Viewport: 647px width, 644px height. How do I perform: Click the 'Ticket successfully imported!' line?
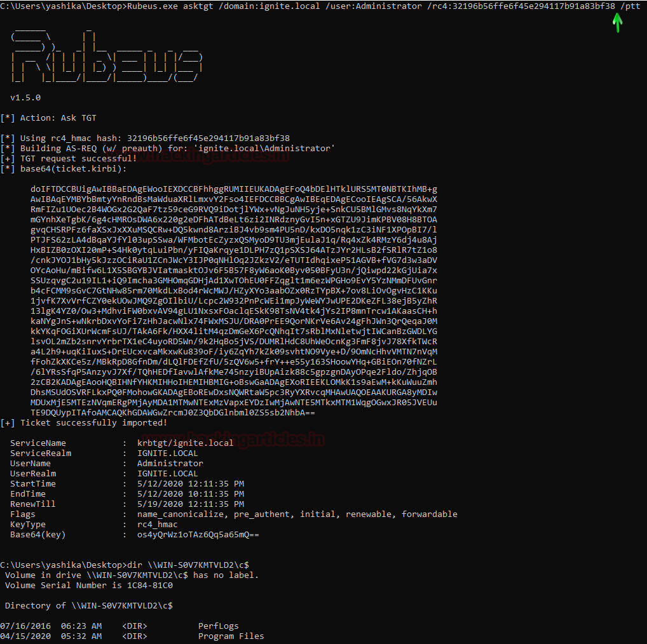click(x=84, y=422)
